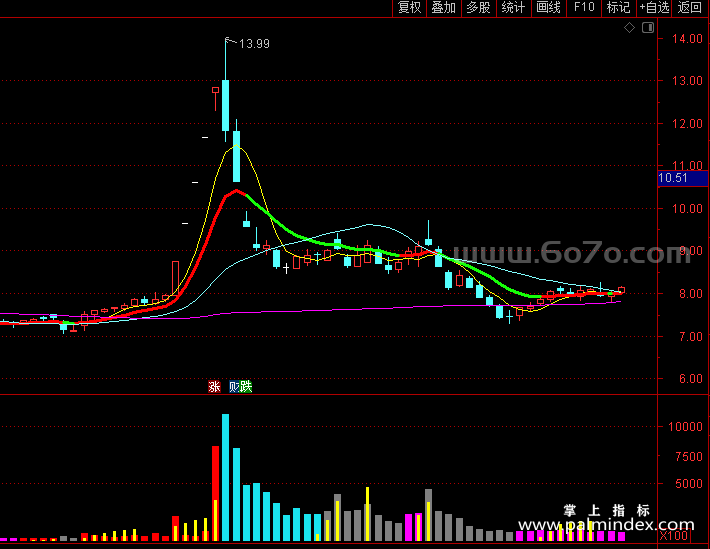Open the 复权 price adjustment menu
710x549 pixels.
(409, 8)
